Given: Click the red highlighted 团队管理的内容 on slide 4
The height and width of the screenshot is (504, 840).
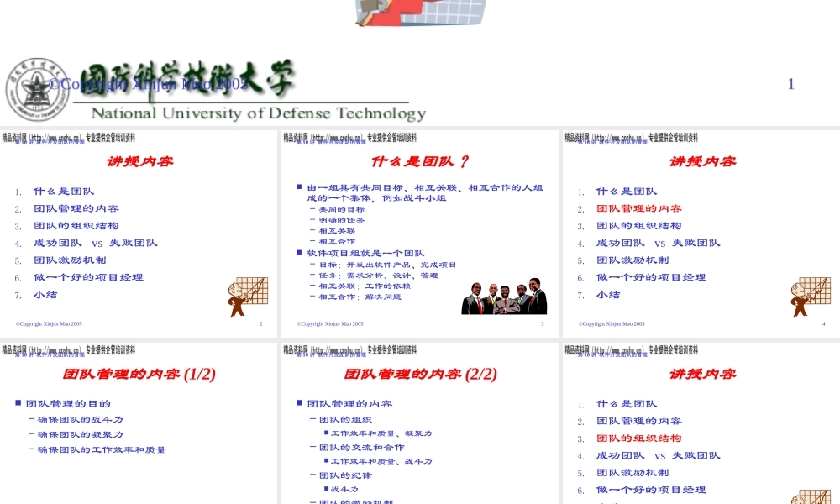Looking at the screenshot, I should (638, 208).
